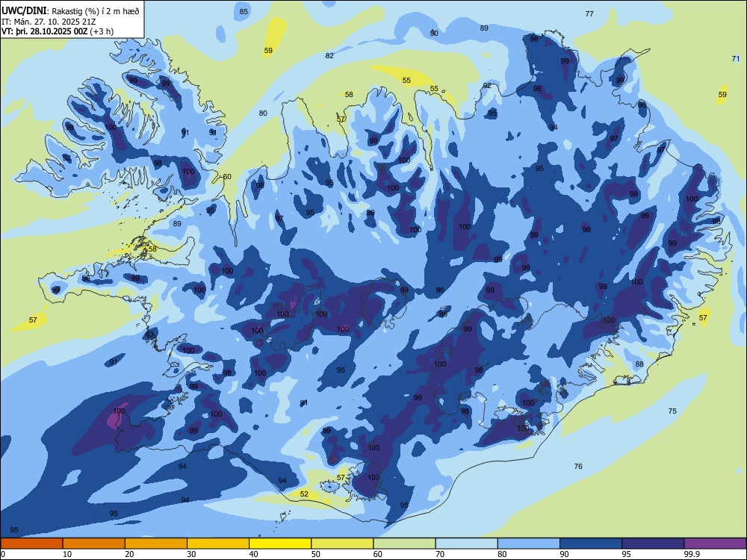Click the medium blue 80–90 legend swatch
The height and width of the screenshot is (560, 747).
pos(529,544)
